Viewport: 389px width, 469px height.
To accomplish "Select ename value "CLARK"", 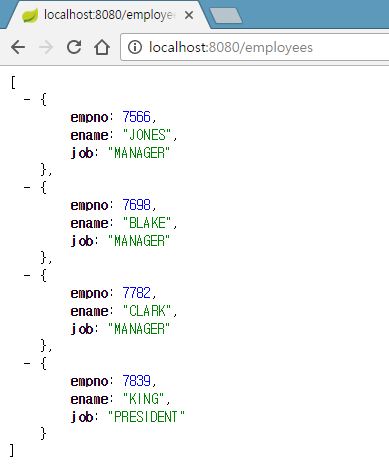I will pyautogui.click(x=147, y=311).
